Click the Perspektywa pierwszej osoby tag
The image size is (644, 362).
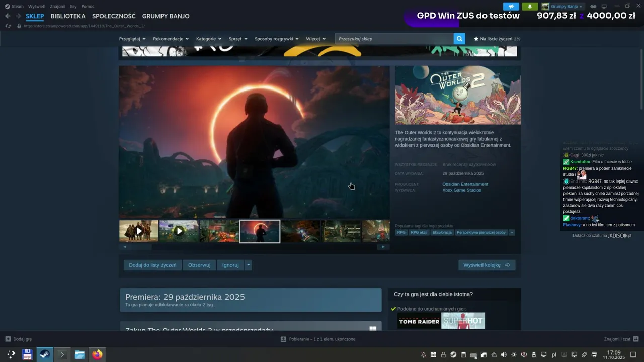[481, 233]
